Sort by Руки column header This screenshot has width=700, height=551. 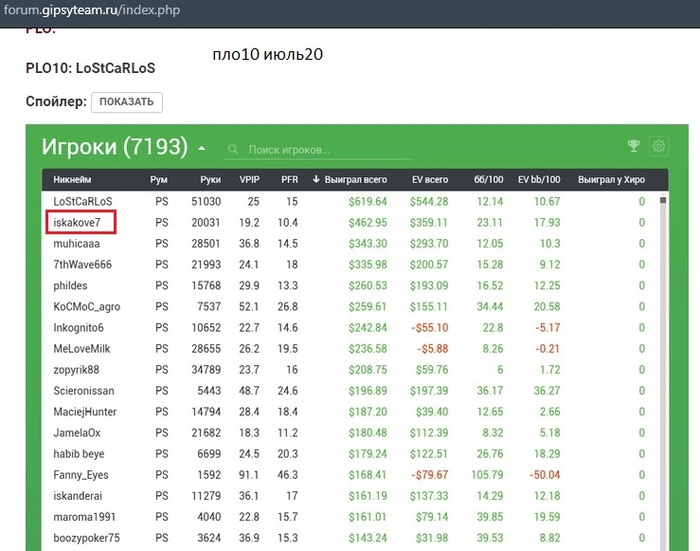[x=210, y=179]
